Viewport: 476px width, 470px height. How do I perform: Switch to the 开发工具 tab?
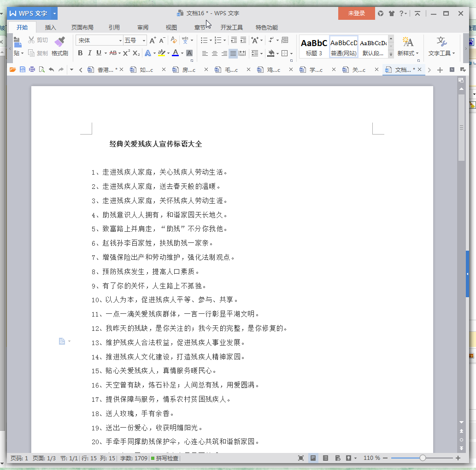click(232, 27)
